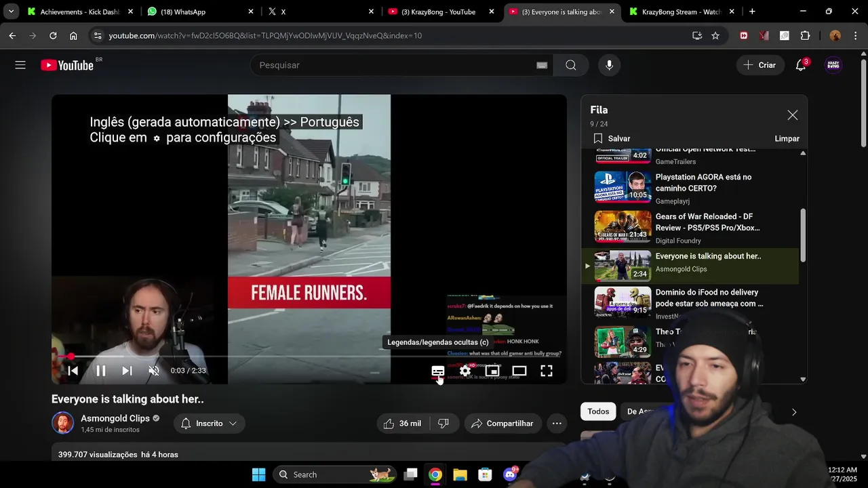Viewport: 868px width, 488px height.
Task: Save the queue with Salvar
Action: 612,138
